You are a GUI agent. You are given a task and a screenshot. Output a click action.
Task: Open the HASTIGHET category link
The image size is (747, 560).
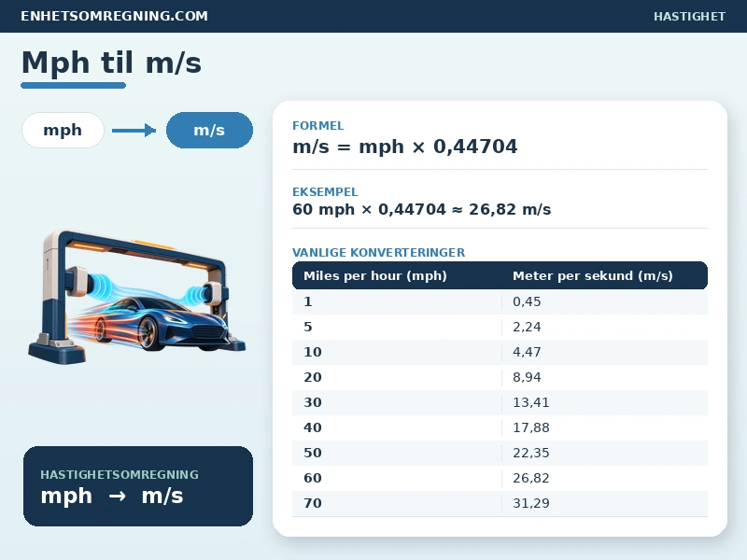(689, 16)
